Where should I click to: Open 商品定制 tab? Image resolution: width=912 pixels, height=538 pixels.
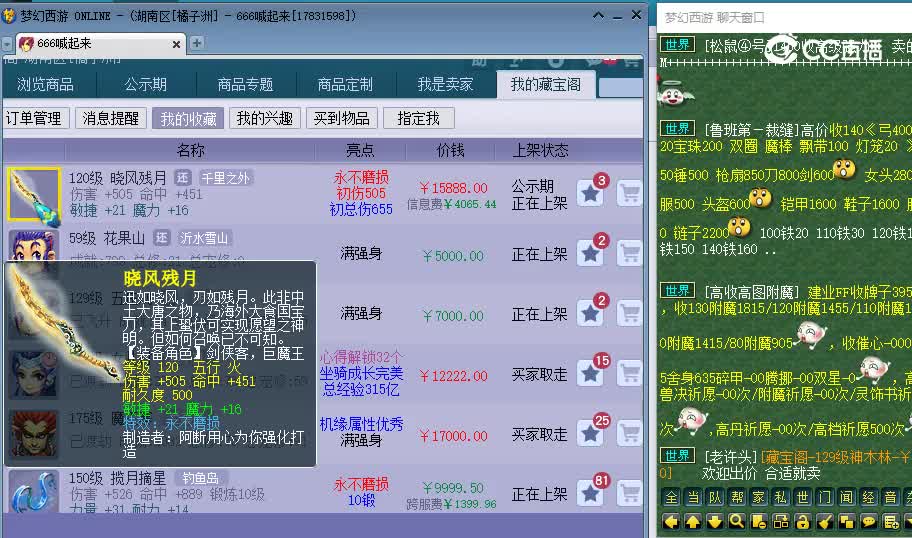(345, 85)
